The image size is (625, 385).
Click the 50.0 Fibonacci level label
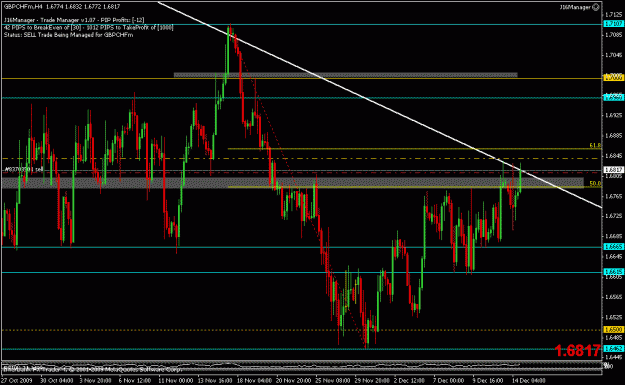pyautogui.click(x=595, y=183)
